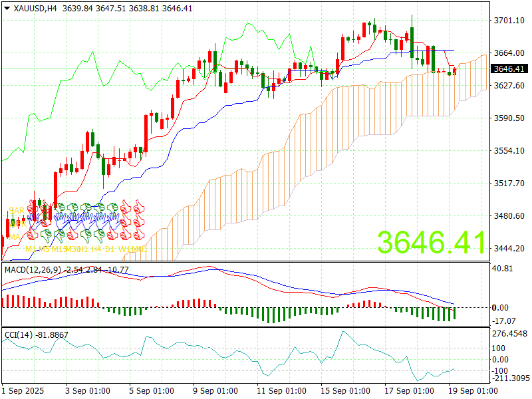Click the green SAR thumbs-down icon for D1

point(112,208)
